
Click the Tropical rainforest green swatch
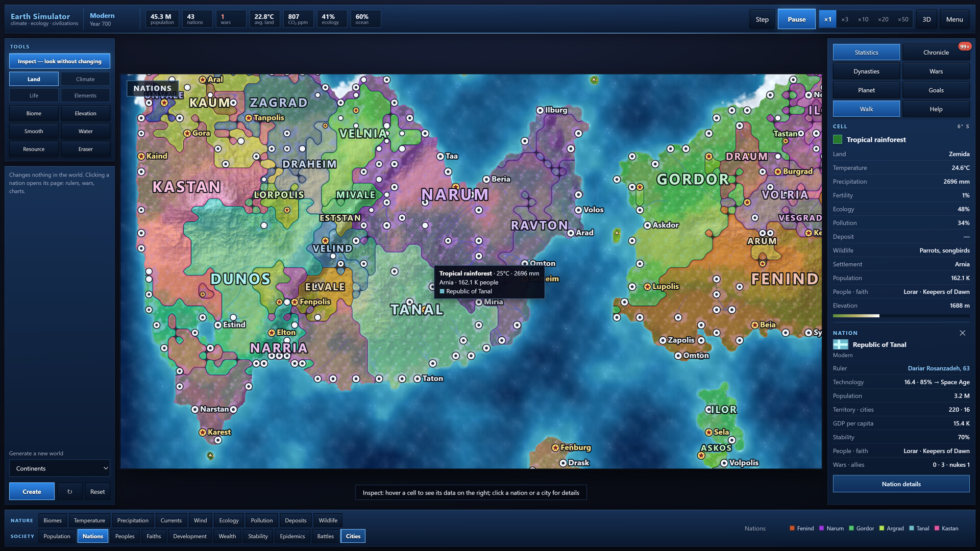click(838, 140)
